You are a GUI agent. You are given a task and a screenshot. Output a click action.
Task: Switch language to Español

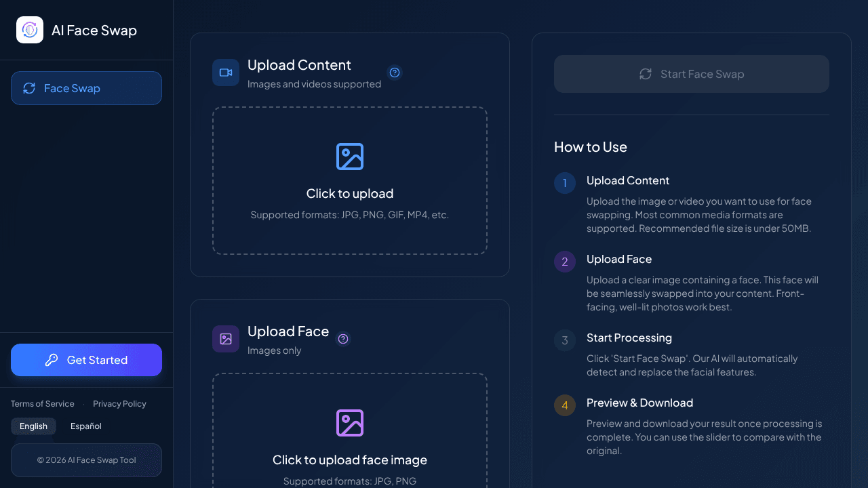pos(86,426)
